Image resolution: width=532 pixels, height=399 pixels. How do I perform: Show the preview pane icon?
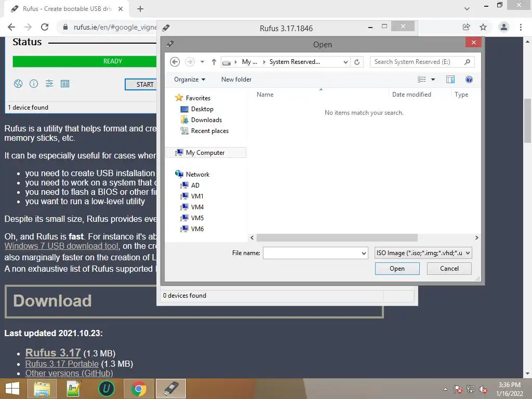click(x=450, y=79)
